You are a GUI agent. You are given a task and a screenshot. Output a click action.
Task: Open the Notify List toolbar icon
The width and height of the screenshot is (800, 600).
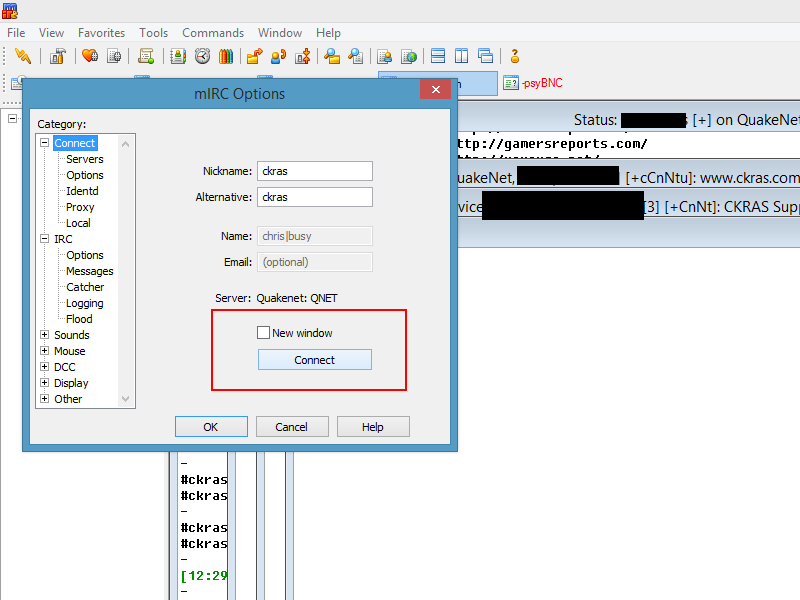[x=385, y=56]
